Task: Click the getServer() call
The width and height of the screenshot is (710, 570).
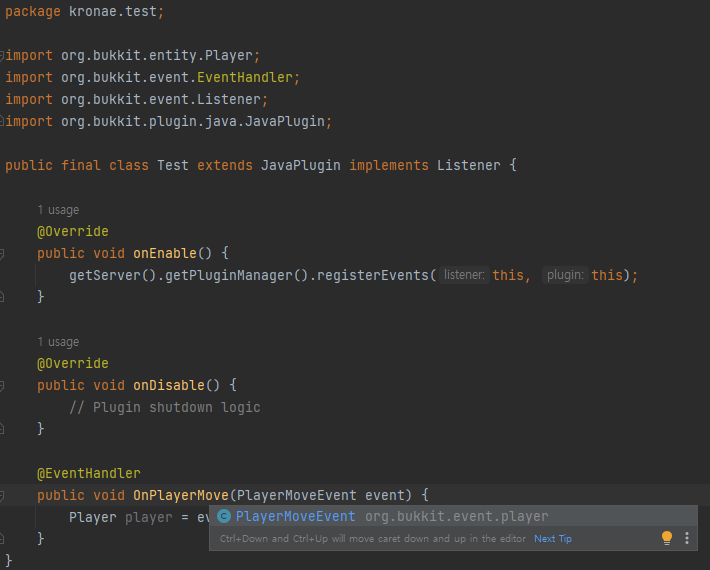Action: [x=112, y=275]
